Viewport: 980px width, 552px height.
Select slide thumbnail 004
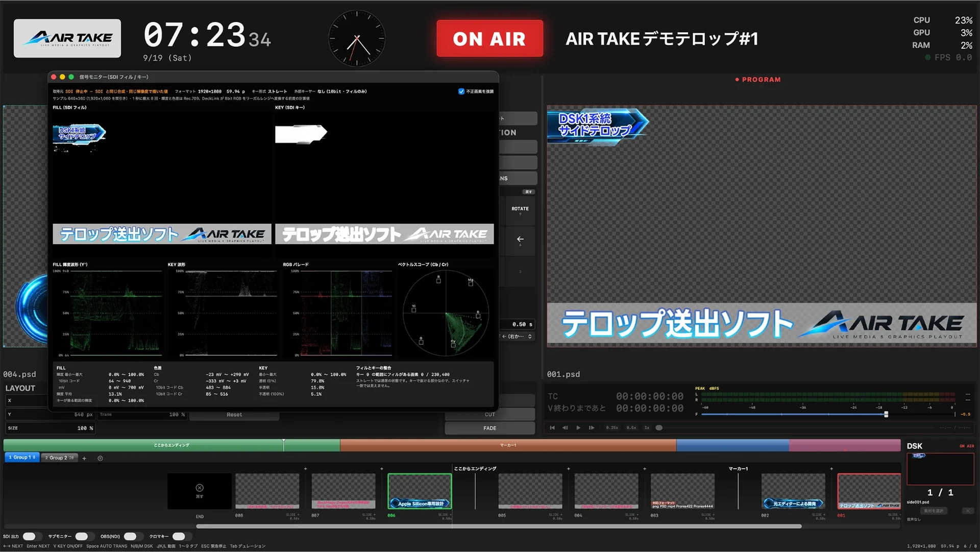click(606, 491)
